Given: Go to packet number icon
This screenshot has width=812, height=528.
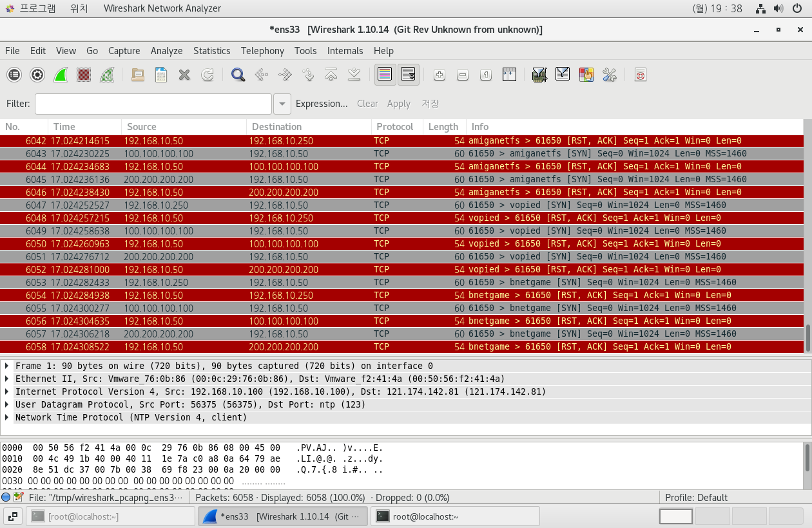Looking at the screenshot, I should 308,75.
